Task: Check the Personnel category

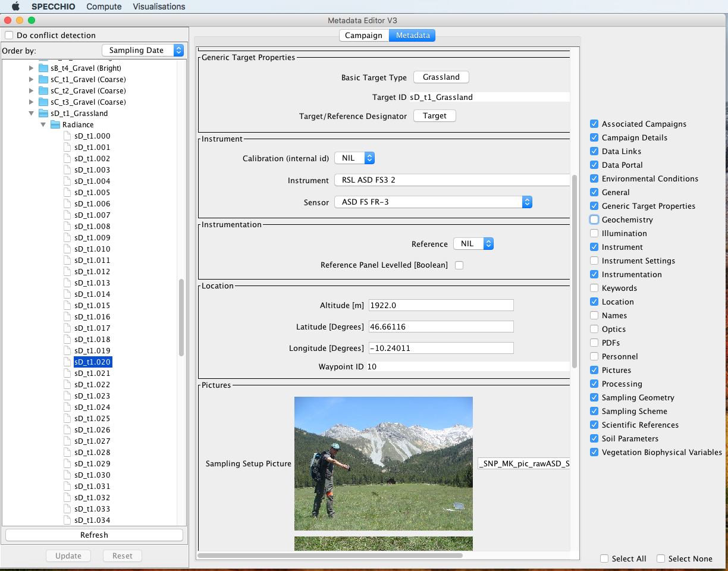Action: pyautogui.click(x=594, y=356)
